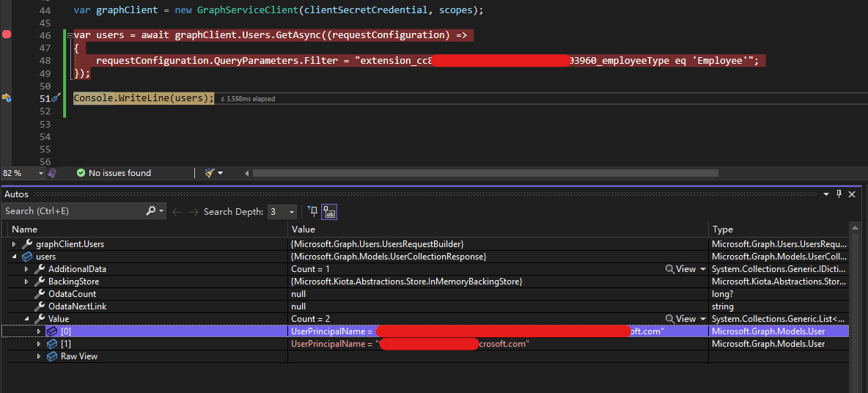Click the wrench icon next to OdataNextLink
868x393 pixels.
coord(40,306)
